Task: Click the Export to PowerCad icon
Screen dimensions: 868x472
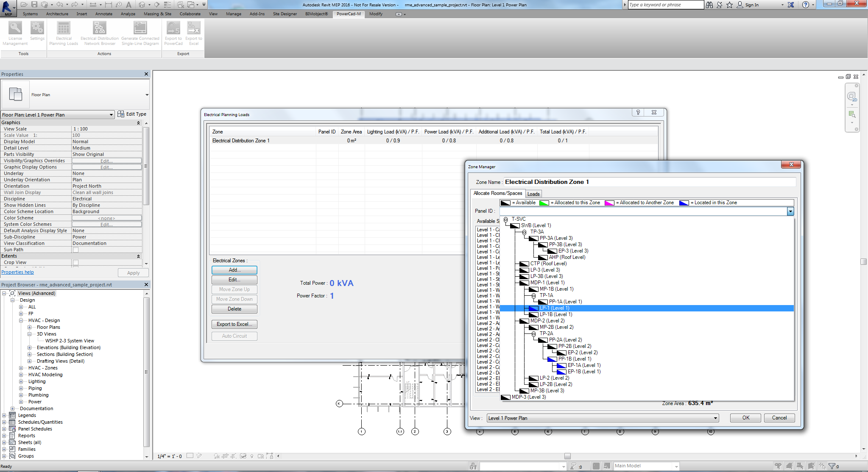Action: point(173,28)
